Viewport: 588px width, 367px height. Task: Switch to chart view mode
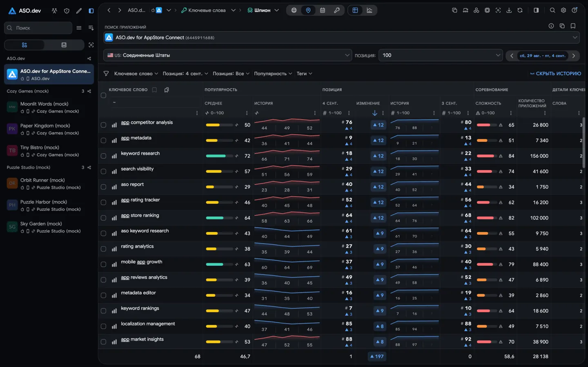click(370, 10)
